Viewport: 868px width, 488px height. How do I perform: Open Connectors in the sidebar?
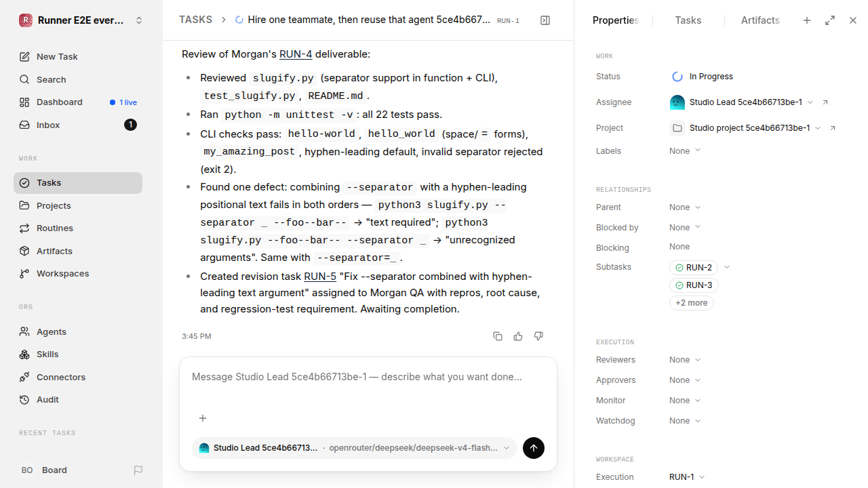[78, 378]
